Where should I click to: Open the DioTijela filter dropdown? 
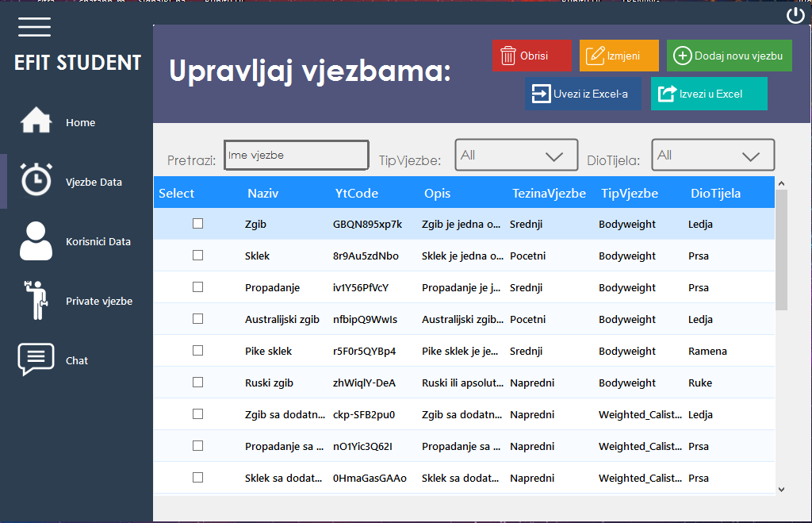coord(713,155)
